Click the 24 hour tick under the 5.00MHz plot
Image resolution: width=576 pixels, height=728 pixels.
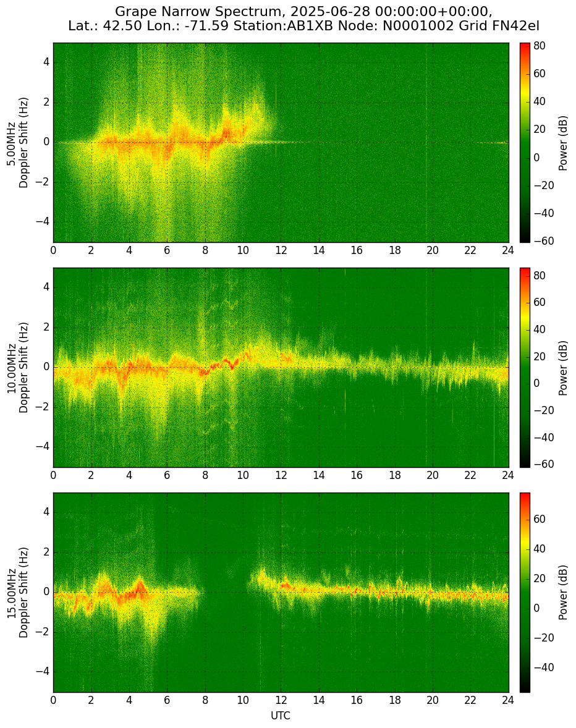pyautogui.click(x=508, y=250)
